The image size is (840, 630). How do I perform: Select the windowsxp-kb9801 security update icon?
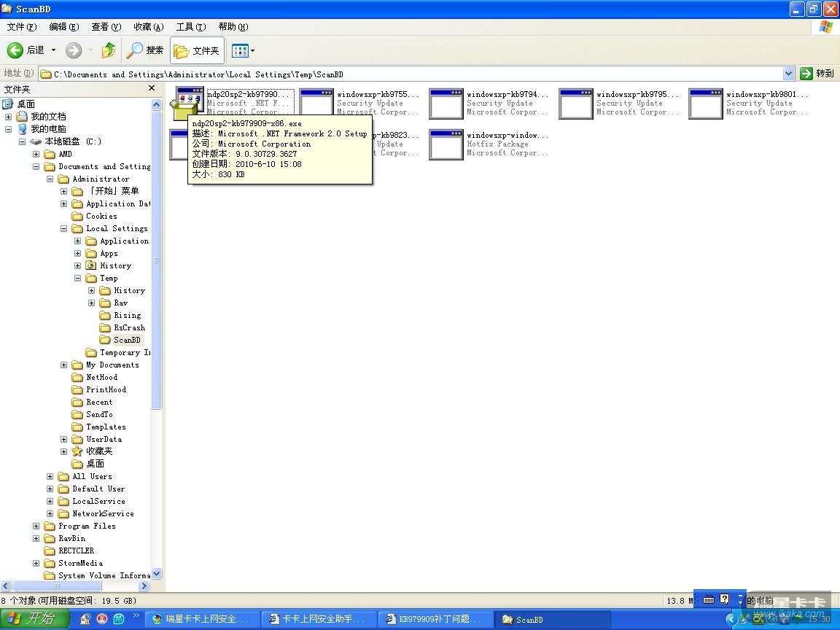pos(706,104)
